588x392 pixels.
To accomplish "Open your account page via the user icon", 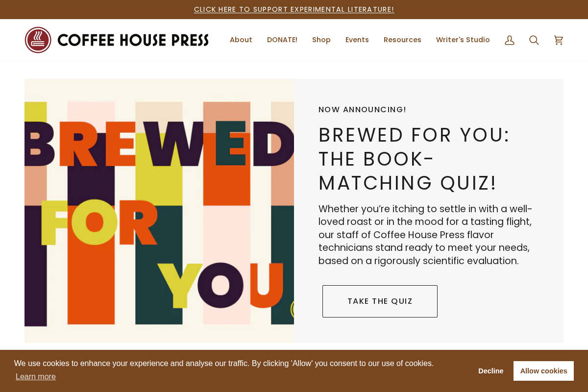I will pyautogui.click(x=509, y=40).
